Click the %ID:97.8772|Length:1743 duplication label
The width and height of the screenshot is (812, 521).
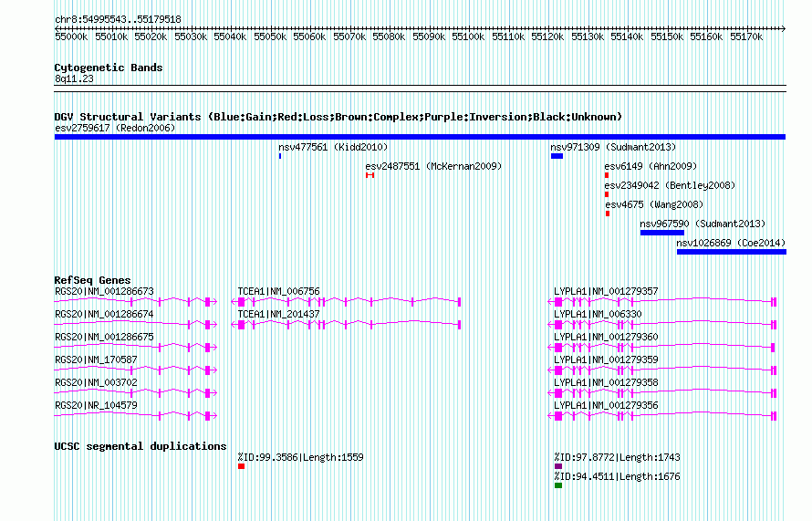(617, 457)
